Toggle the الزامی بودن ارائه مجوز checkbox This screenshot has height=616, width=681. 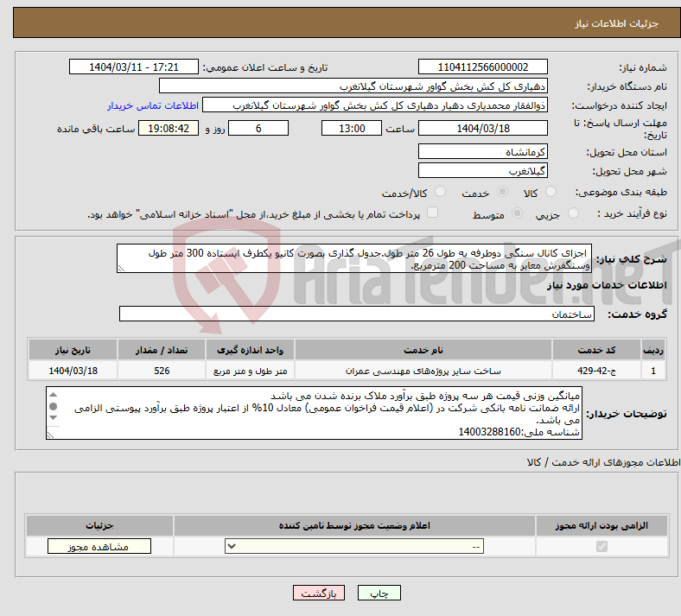click(602, 546)
